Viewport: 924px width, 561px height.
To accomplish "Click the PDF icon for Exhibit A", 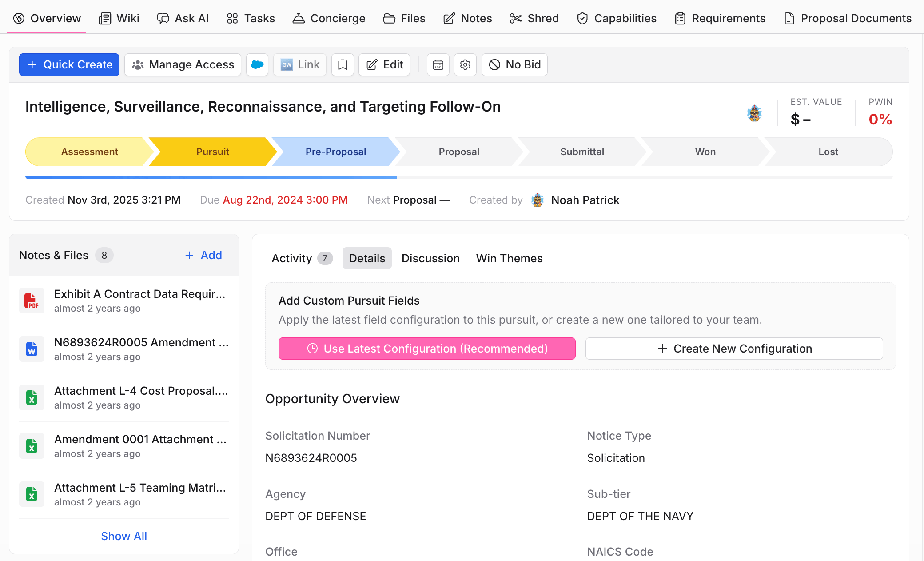I will [32, 301].
